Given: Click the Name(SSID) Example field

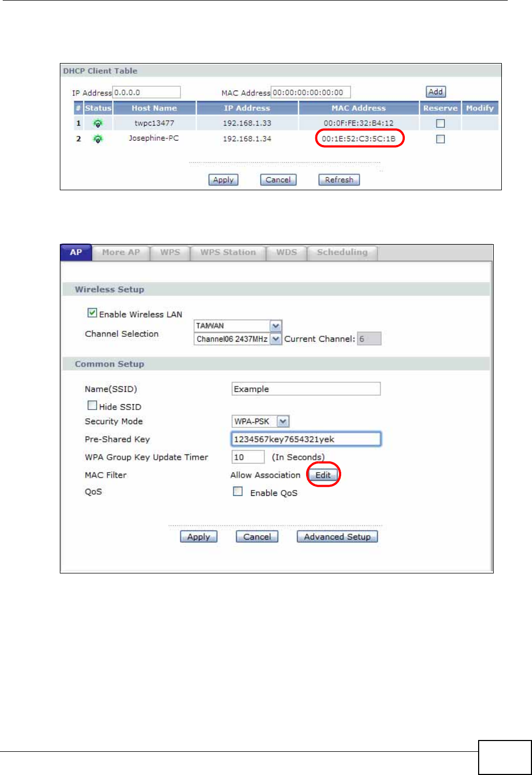Looking at the screenshot, I should click(306, 389).
